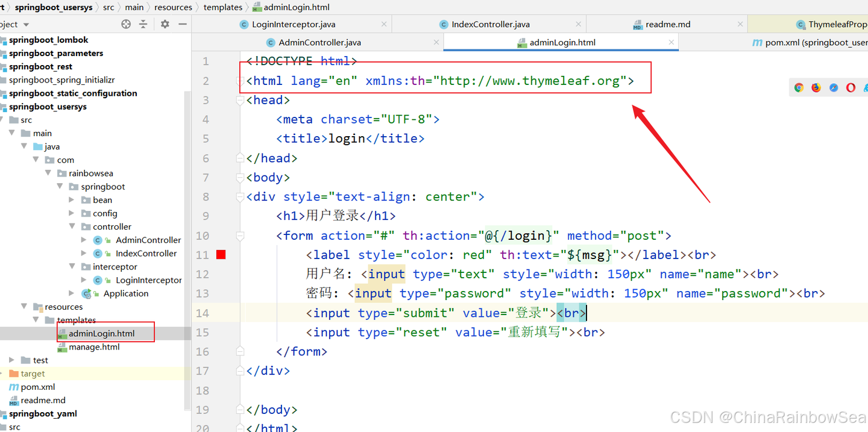Click the locate opened file crosshair icon
Viewport: 868px width, 432px height.
126,24
